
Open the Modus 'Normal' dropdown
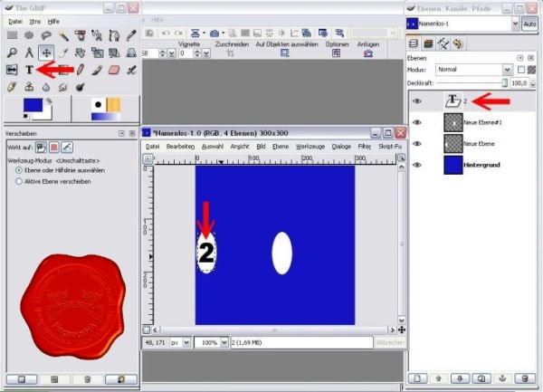508,70
